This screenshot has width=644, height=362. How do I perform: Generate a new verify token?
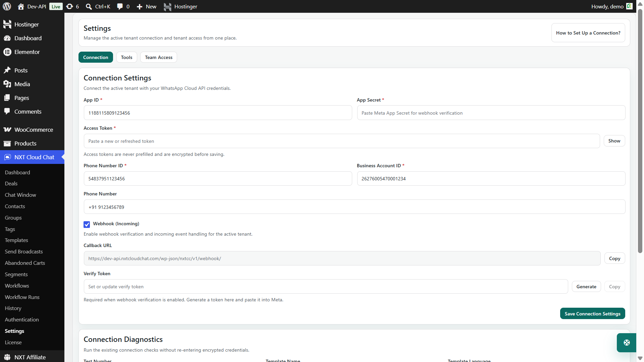point(586,287)
